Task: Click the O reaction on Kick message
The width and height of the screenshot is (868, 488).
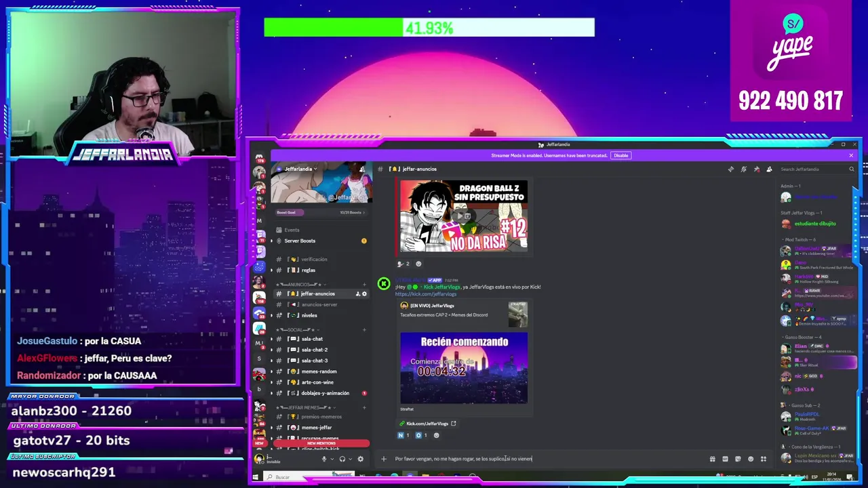Action: tap(421, 435)
